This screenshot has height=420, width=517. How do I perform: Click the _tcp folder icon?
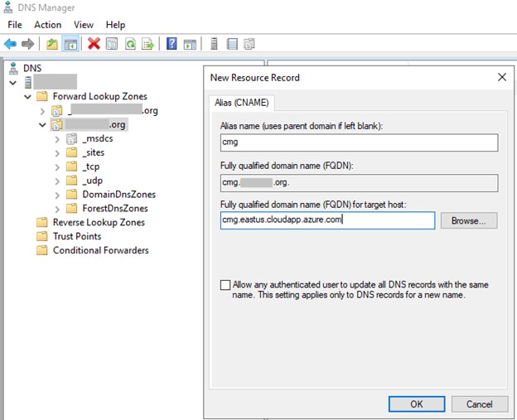coord(71,167)
